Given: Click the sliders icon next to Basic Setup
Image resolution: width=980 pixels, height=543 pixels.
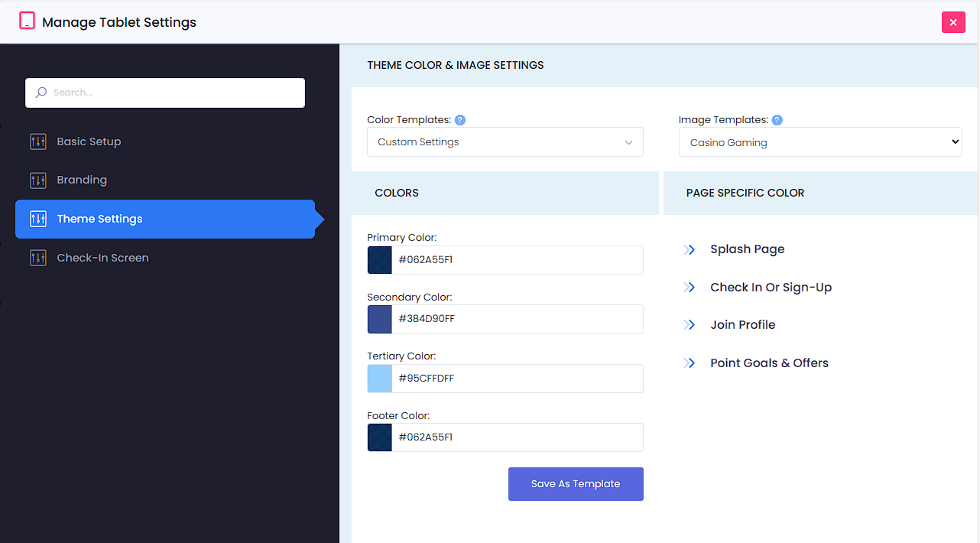Looking at the screenshot, I should (38, 141).
